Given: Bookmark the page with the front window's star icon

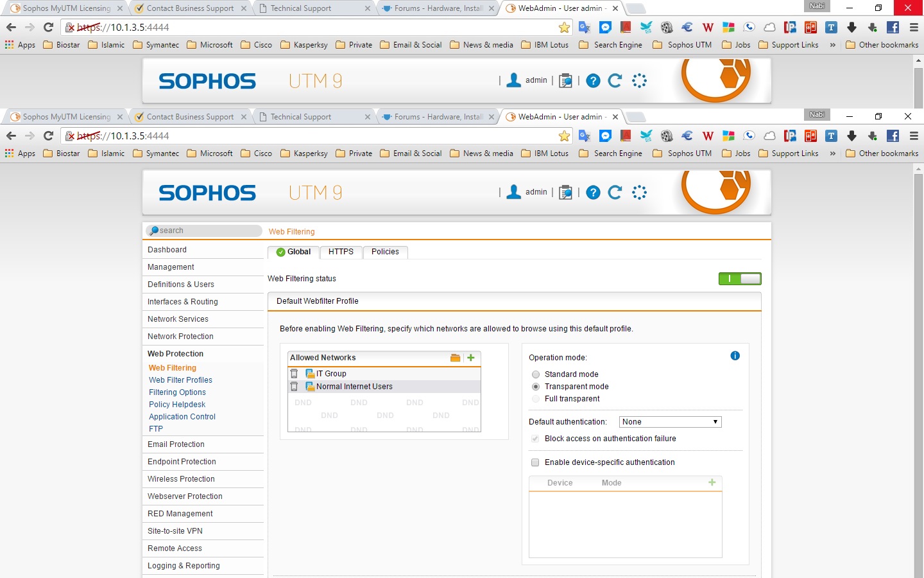Looking at the screenshot, I should pos(564,136).
